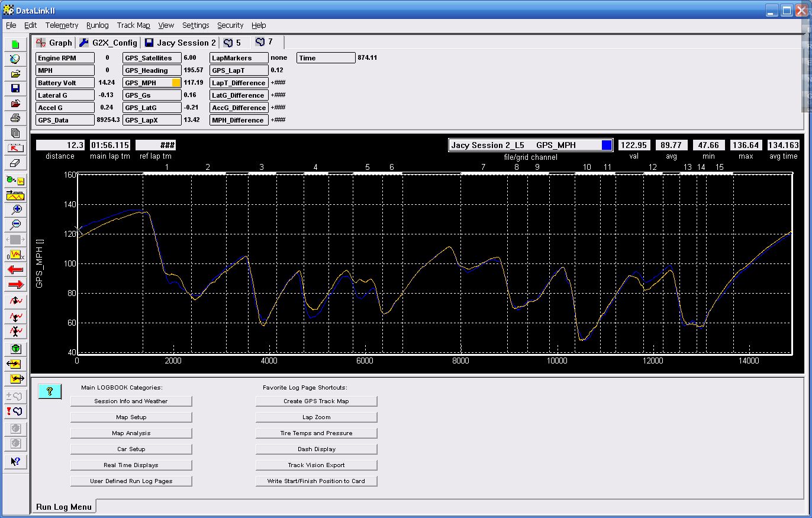Click the blue floppy disk save icon

pos(15,89)
